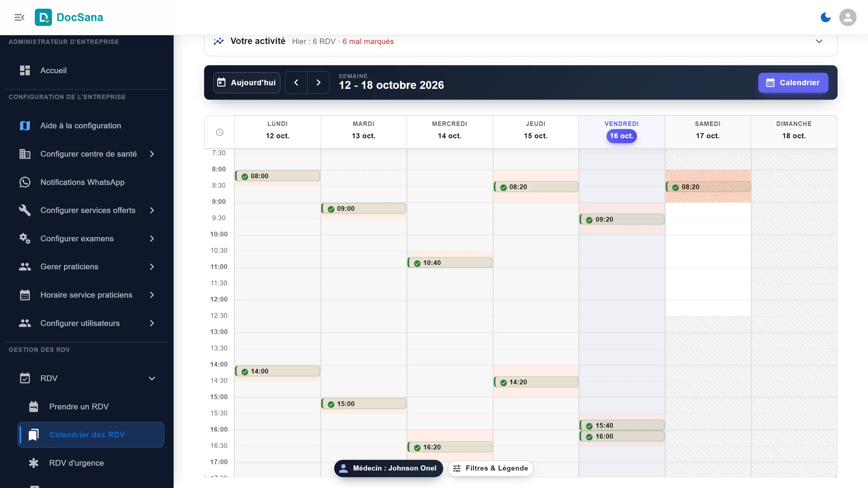Toggle dark mode via the moon icon
This screenshot has width=868, height=488.
tap(825, 17)
